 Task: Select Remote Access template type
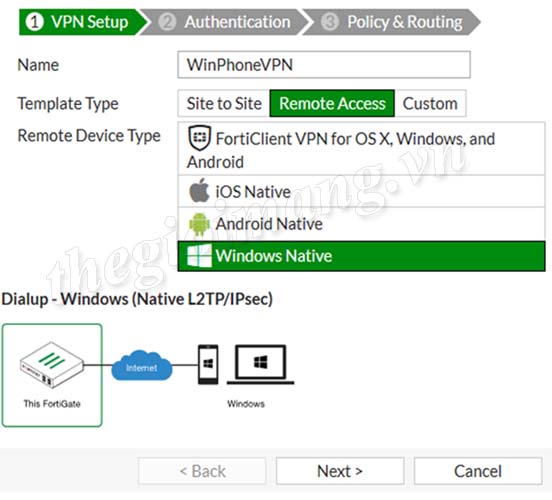[x=332, y=104]
